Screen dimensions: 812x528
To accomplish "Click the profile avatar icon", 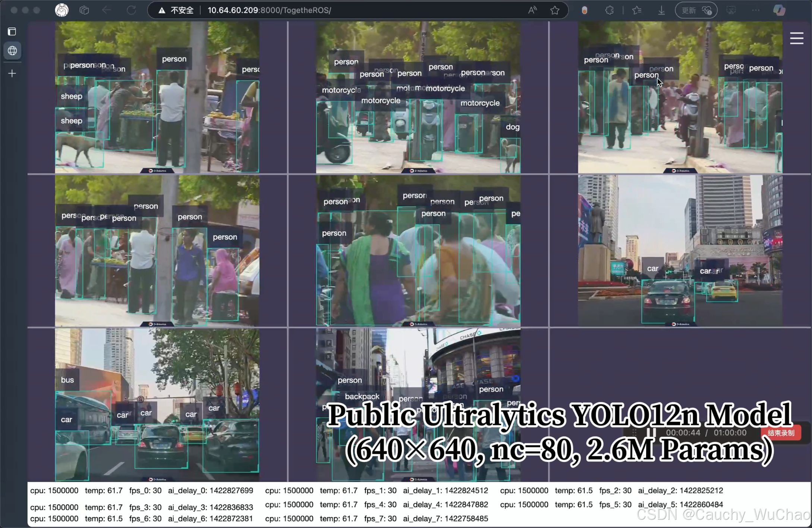I will [x=62, y=10].
